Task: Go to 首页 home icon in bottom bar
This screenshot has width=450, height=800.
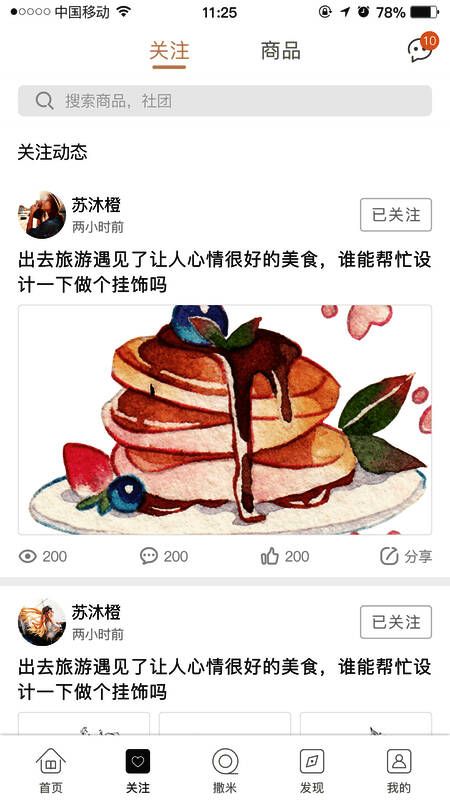Action: coord(51,762)
